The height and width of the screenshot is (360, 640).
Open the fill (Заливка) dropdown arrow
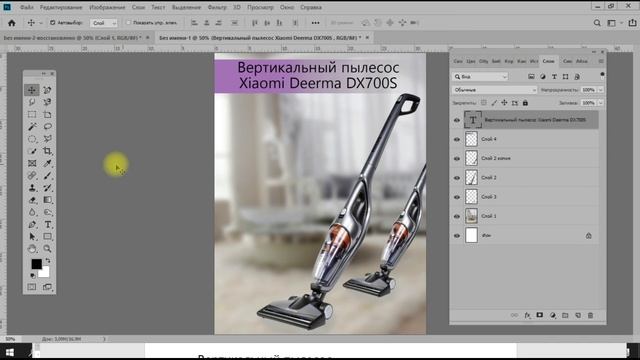(600, 103)
